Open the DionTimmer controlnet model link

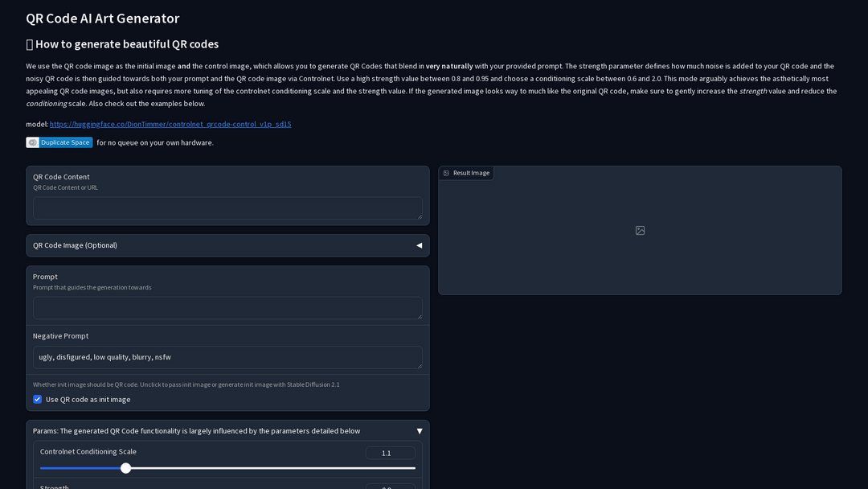pos(170,125)
